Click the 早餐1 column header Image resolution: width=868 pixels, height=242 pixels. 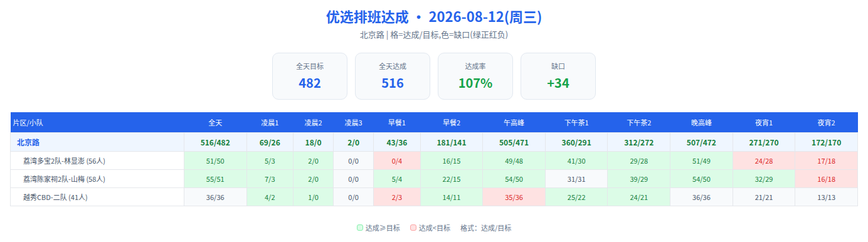pos(397,123)
